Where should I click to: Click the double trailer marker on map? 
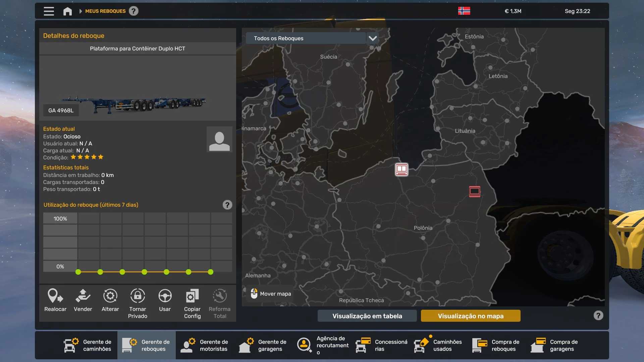pos(401,170)
